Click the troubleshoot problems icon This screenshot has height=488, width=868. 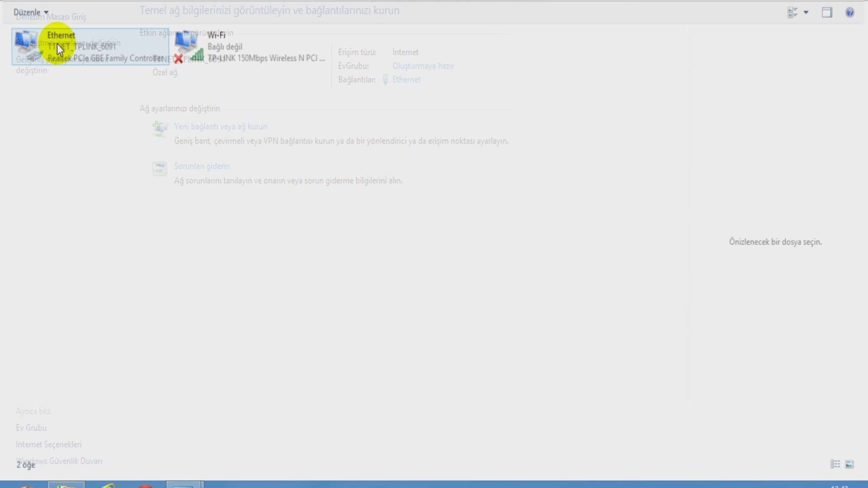(x=160, y=169)
